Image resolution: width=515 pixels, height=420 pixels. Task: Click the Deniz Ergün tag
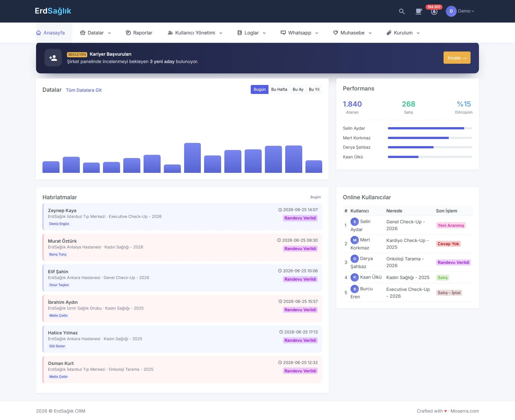[59, 224]
